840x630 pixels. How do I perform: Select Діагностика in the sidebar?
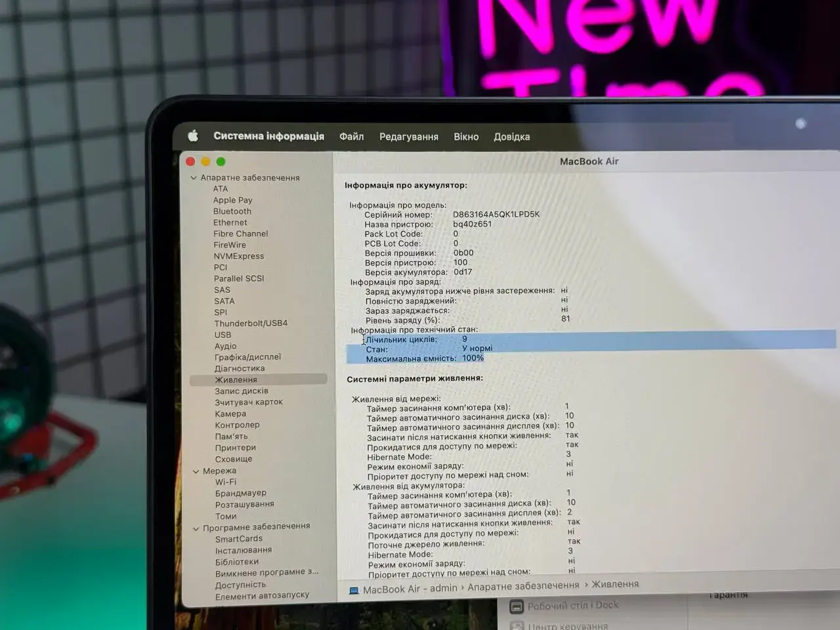point(240,368)
